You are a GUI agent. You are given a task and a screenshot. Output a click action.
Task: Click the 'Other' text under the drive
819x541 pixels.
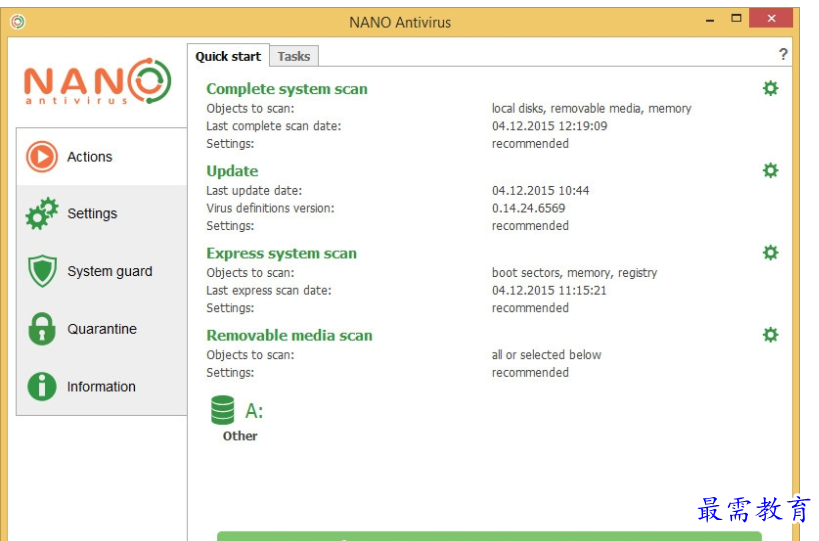click(x=240, y=436)
